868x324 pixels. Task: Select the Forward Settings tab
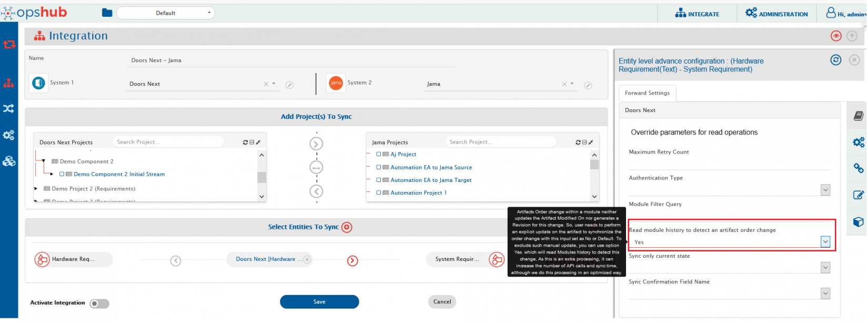tap(647, 93)
